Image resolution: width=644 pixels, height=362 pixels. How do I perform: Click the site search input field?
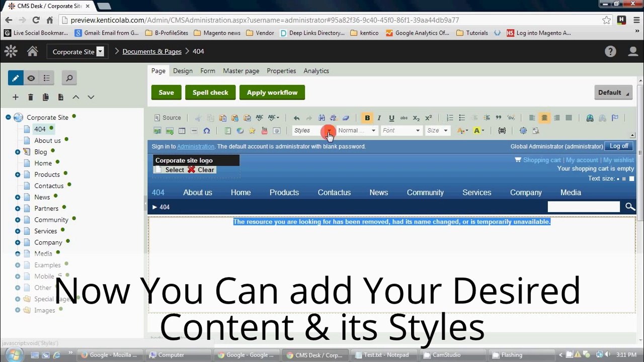click(x=584, y=207)
